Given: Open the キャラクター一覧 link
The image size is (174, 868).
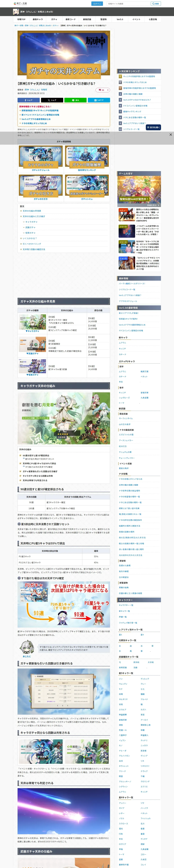Looking at the screenshot, I should pos(126,605).
